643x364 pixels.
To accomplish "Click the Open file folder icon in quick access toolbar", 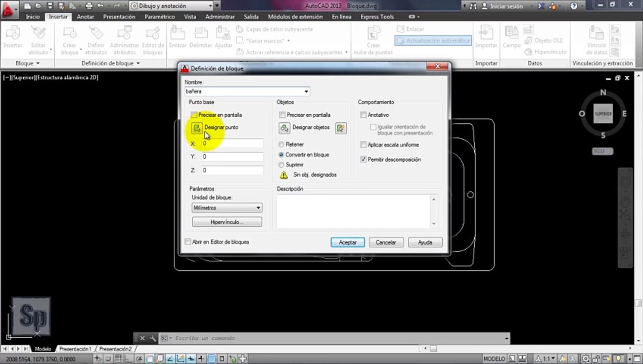I will (x=38, y=6).
